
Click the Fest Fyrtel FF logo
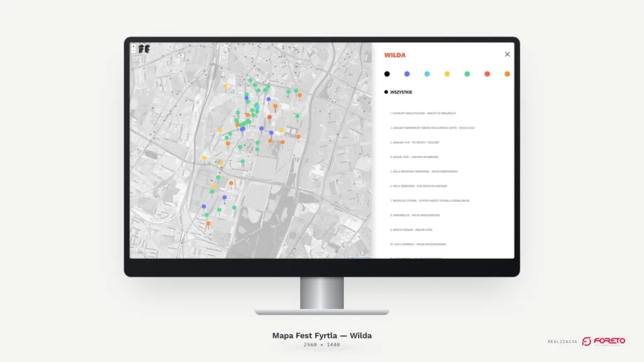pos(144,49)
